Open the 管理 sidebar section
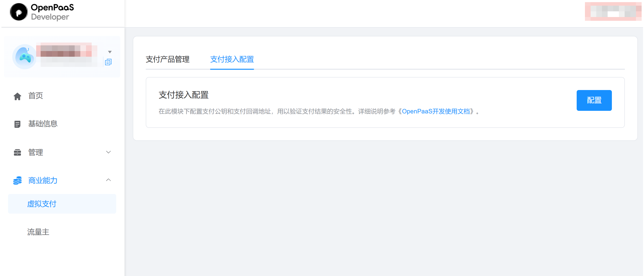This screenshot has width=644, height=276. pos(62,152)
